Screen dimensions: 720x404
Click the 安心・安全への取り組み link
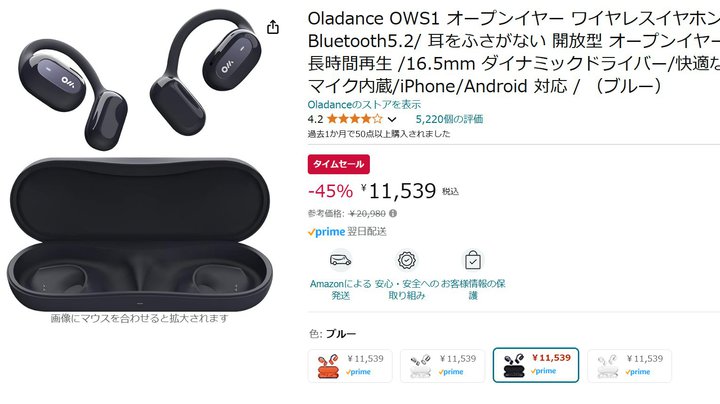[x=406, y=289]
